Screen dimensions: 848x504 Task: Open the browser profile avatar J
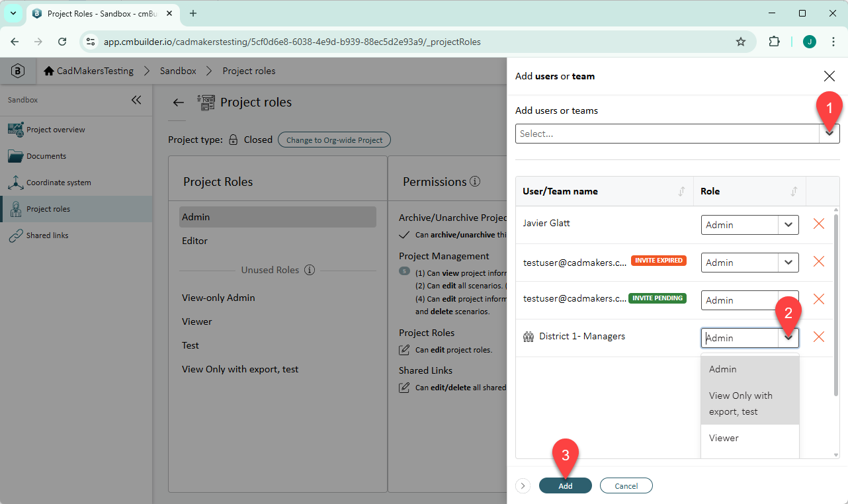(x=810, y=42)
